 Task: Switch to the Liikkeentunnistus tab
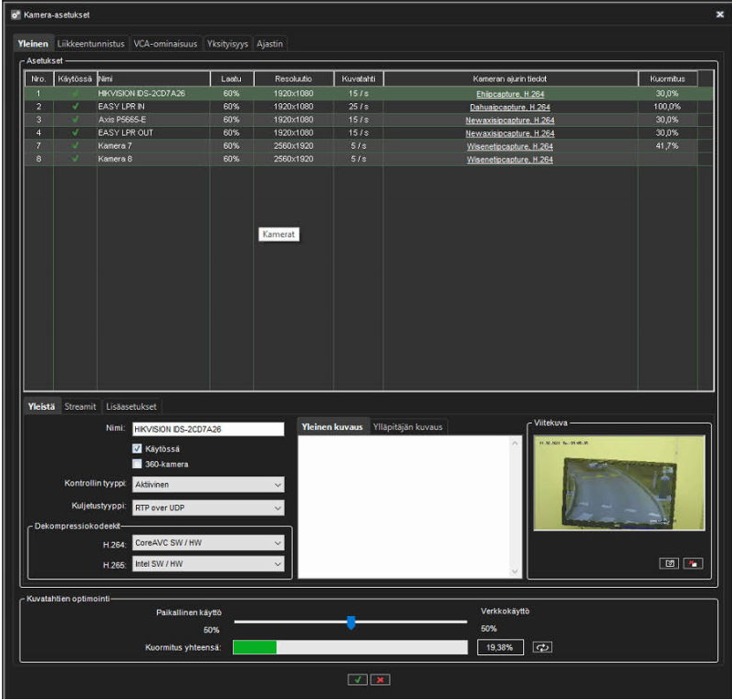click(92, 44)
